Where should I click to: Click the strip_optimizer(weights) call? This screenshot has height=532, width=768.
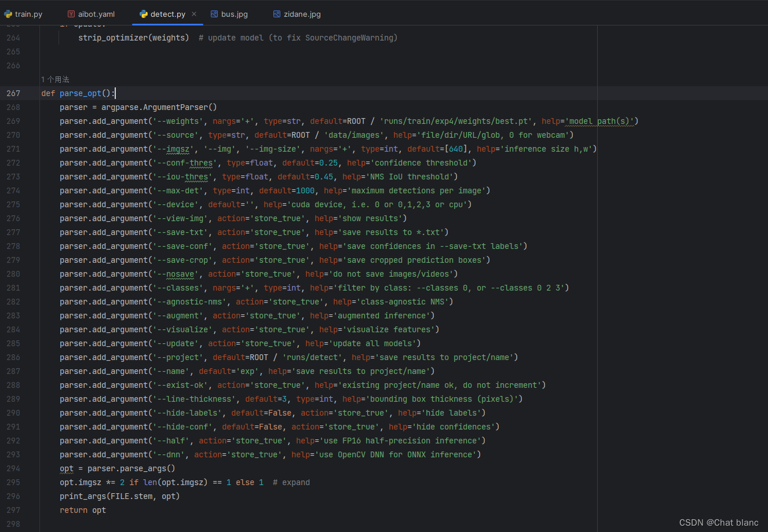[134, 38]
